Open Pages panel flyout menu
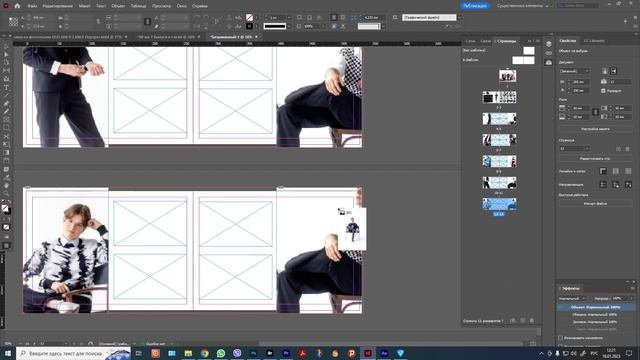Image resolution: width=640 pixels, height=360 pixels. click(x=538, y=41)
